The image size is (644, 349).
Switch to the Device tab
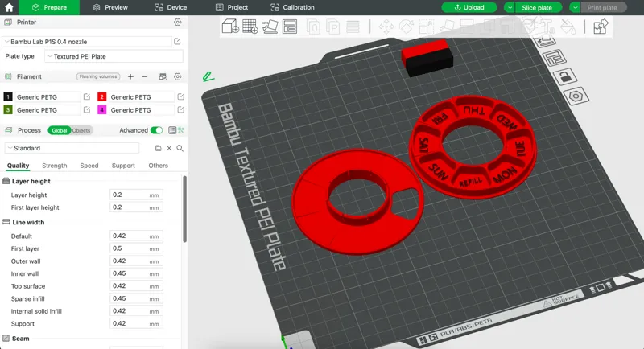point(171,7)
